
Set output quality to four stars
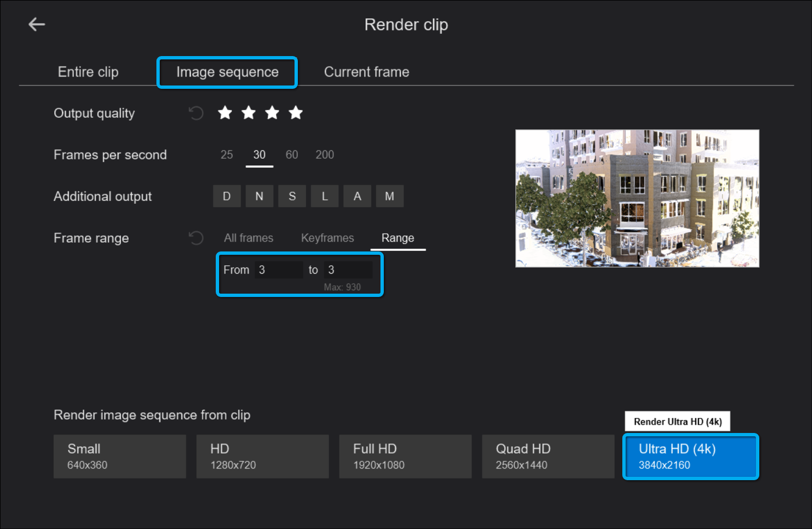coord(296,113)
